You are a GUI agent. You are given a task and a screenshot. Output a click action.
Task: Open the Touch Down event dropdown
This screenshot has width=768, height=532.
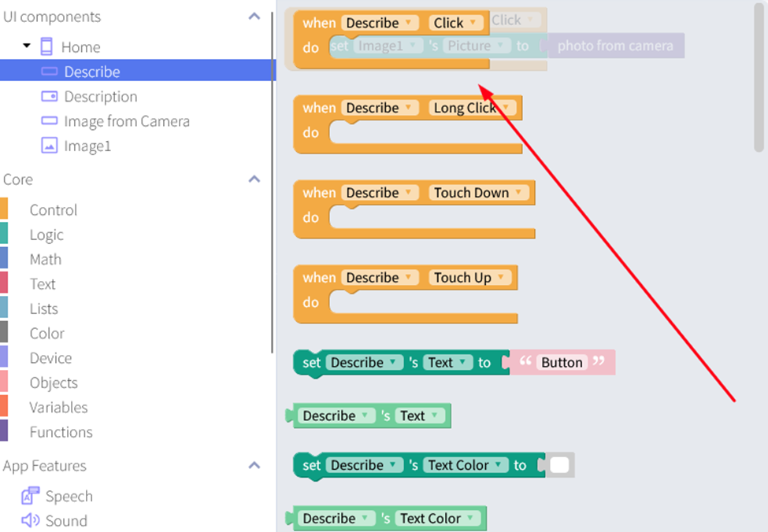click(479, 192)
